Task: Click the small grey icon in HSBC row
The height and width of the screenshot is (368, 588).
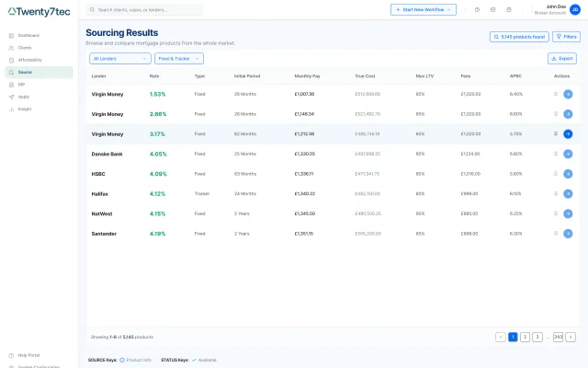Action: [556, 174]
